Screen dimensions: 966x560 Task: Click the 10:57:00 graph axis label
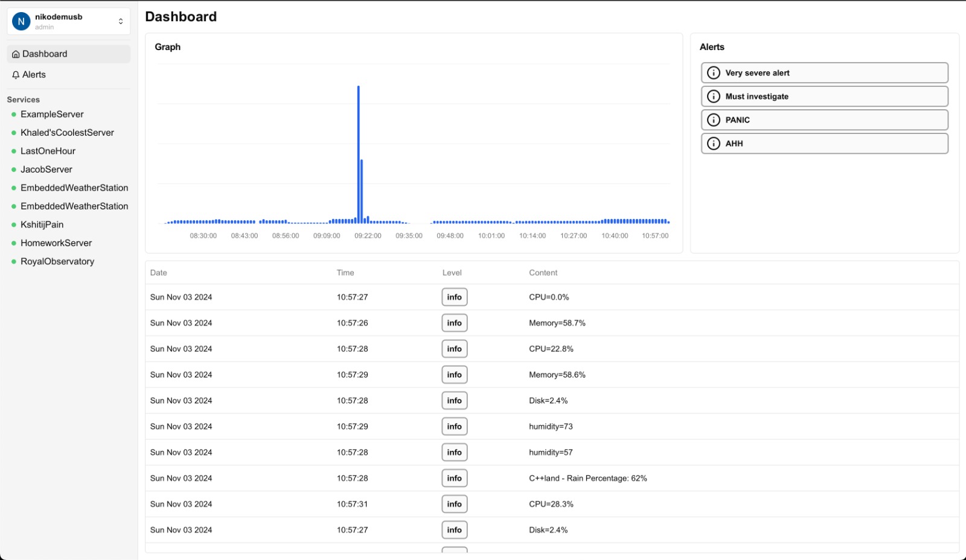point(655,236)
